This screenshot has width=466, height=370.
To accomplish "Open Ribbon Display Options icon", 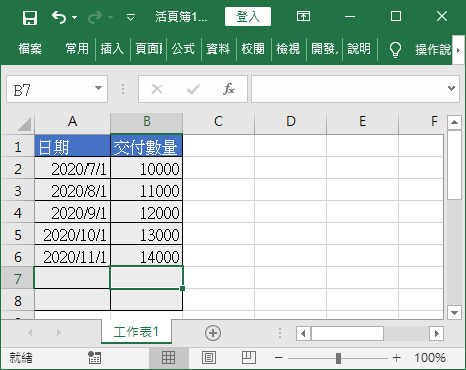I will [303, 16].
